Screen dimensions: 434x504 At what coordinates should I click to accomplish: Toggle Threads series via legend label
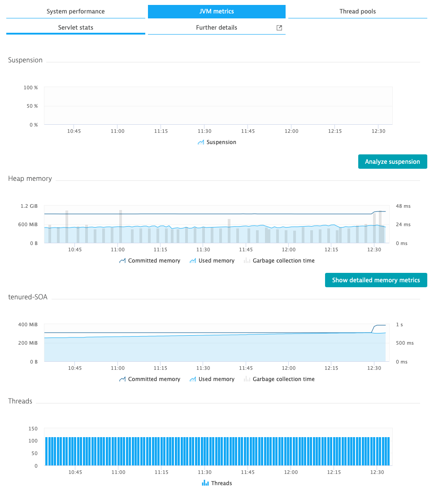tap(221, 483)
